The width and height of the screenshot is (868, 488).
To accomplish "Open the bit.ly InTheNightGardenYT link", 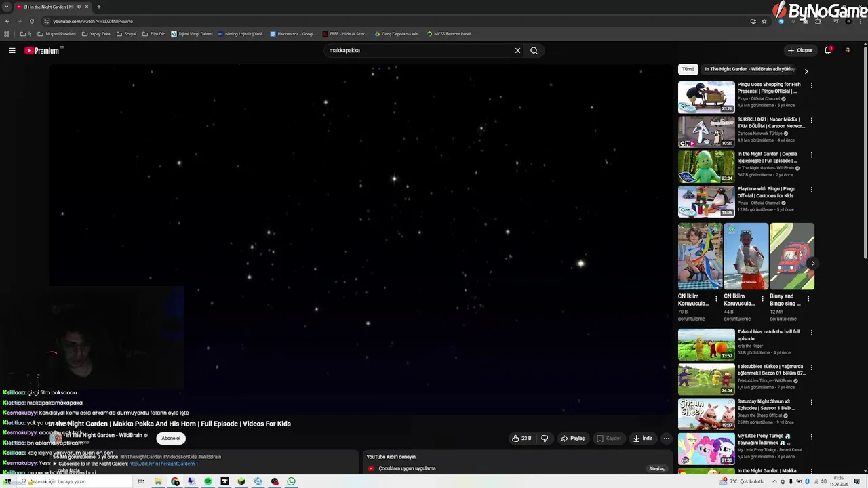I will (163, 464).
